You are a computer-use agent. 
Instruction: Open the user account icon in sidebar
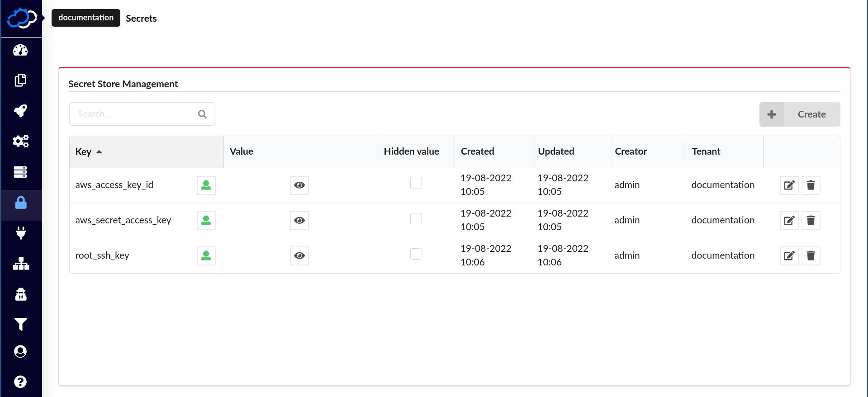20,351
